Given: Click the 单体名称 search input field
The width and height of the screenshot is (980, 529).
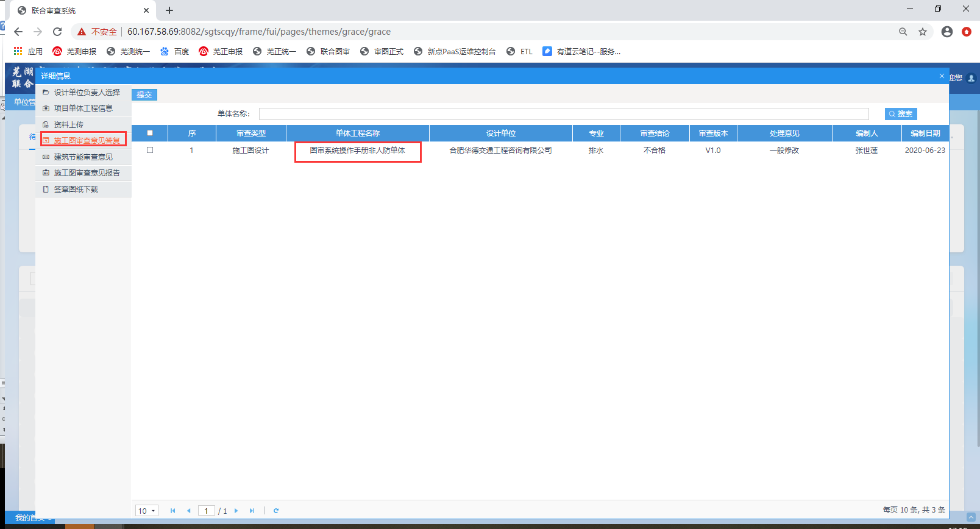Looking at the screenshot, I should (x=563, y=114).
